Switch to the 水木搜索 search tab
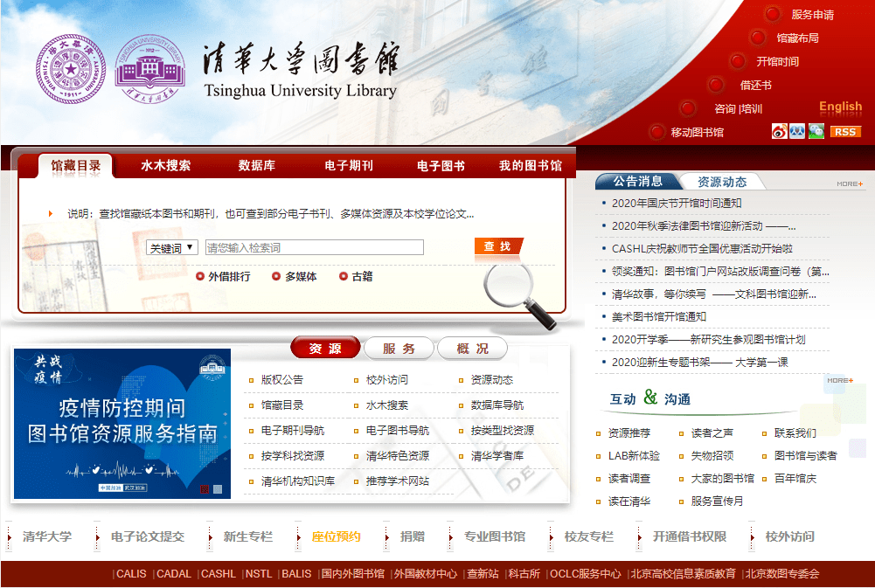875x588 pixels. tap(166, 166)
